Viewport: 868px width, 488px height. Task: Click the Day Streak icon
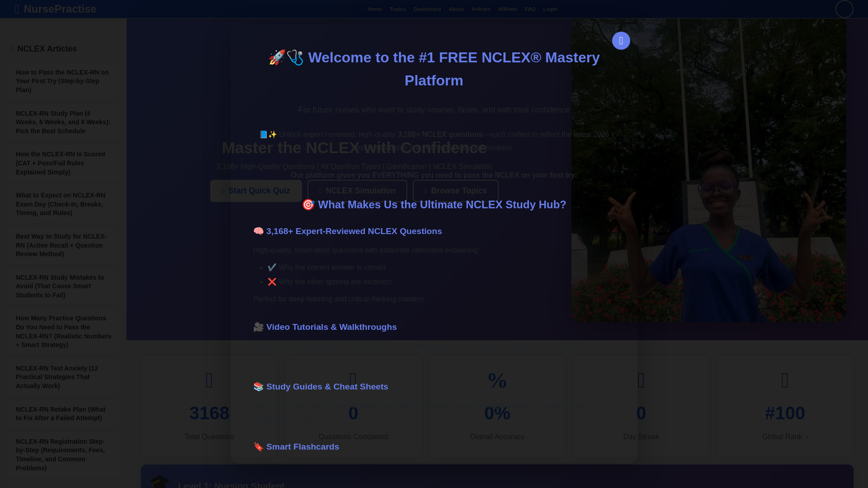(x=641, y=380)
